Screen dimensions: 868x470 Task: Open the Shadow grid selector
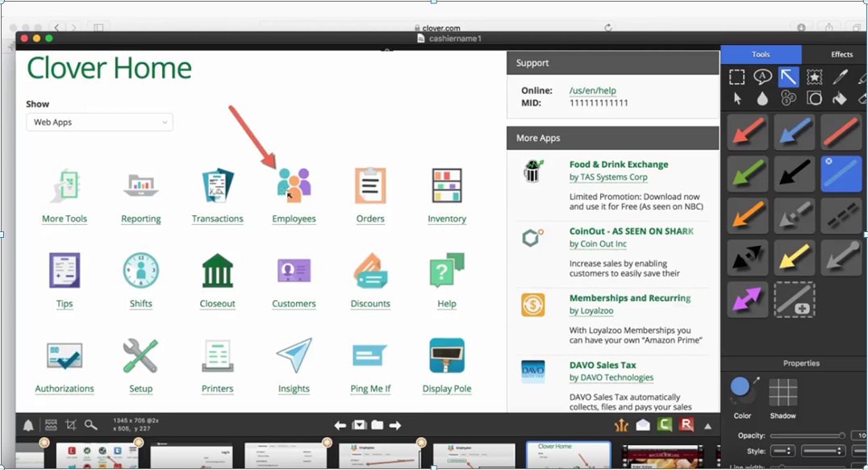click(782, 393)
